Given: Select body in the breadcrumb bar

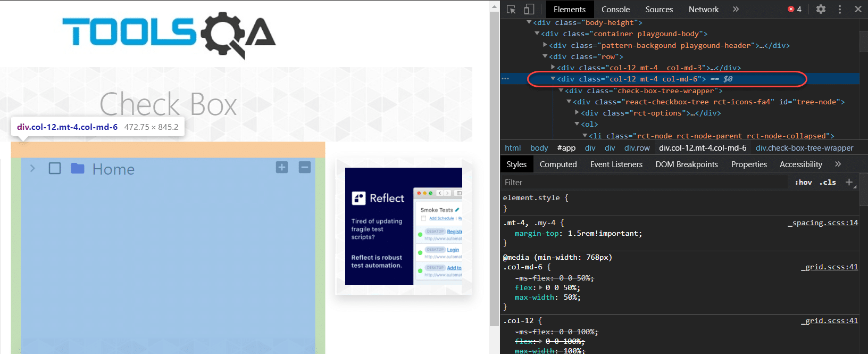Looking at the screenshot, I should [539, 147].
